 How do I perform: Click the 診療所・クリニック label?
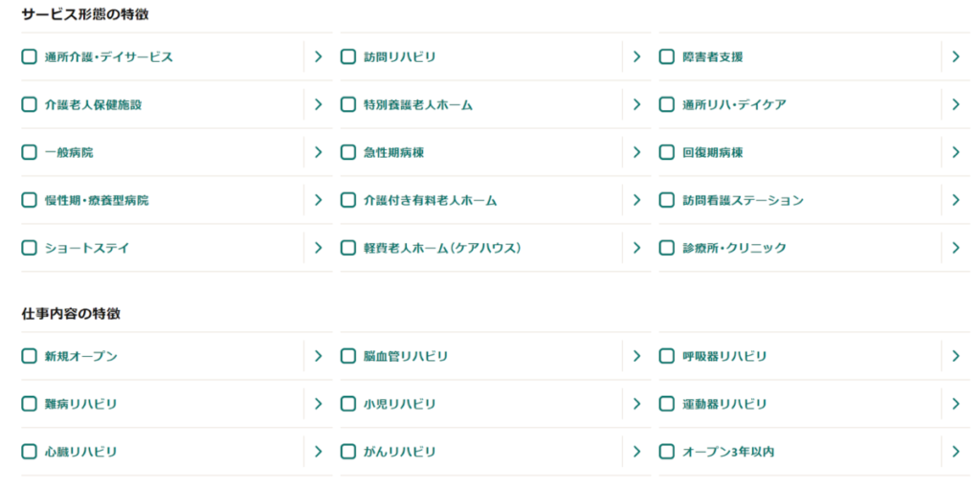coord(734,248)
